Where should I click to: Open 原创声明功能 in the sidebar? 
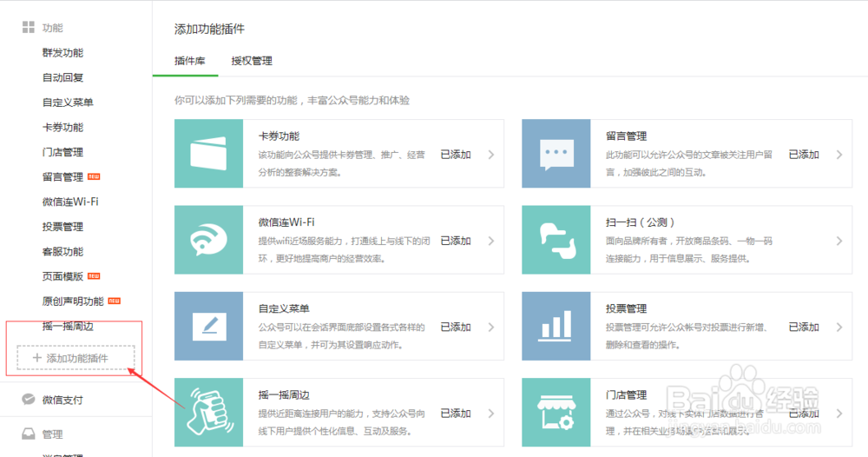tap(73, 301)
